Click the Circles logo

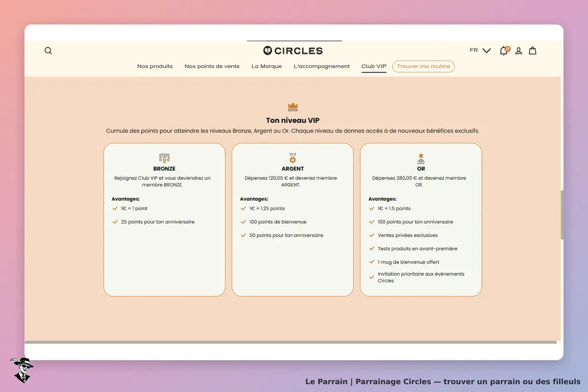tap(293, 50)
